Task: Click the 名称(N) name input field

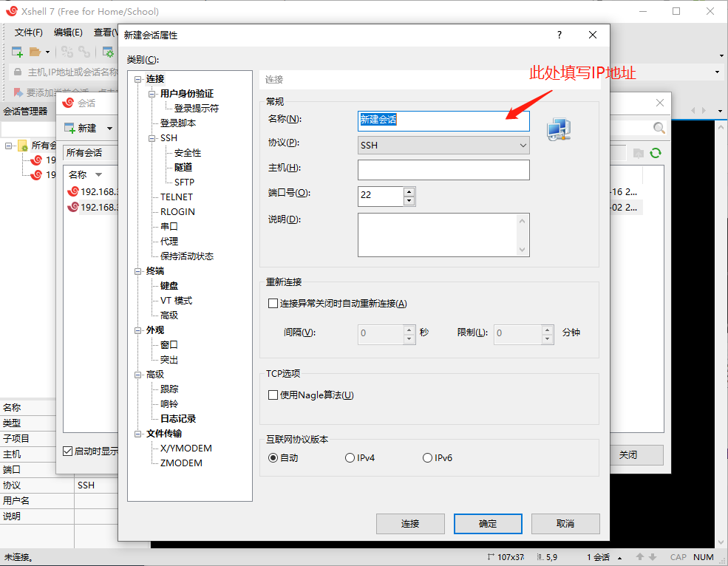Action: 443,120
